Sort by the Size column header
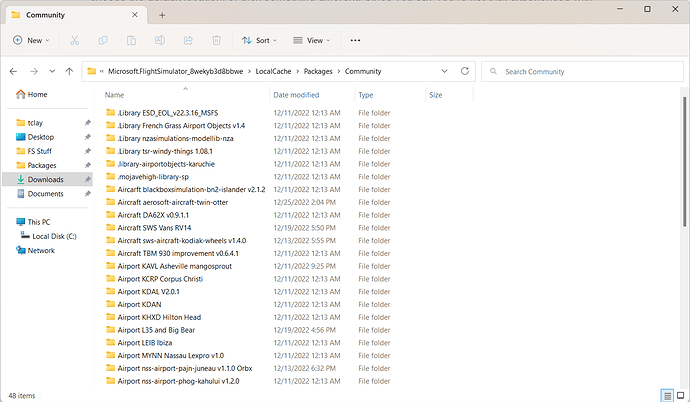Viewport: 690px width, 402px height. coord(436,95)
